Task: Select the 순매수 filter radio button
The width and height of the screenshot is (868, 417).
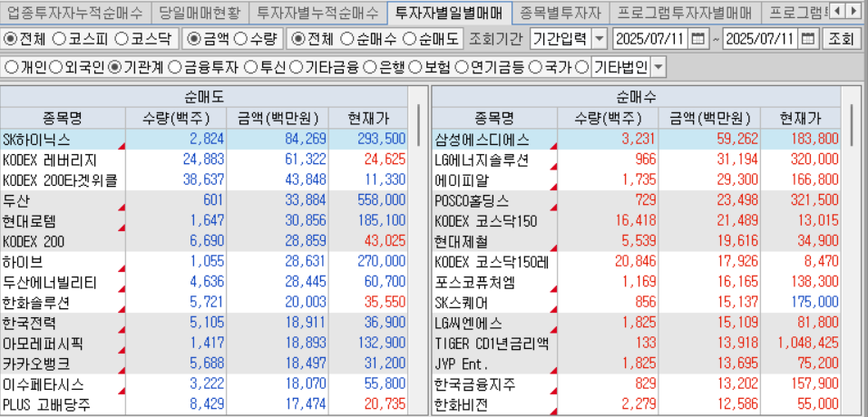Action: pos(347,39)
